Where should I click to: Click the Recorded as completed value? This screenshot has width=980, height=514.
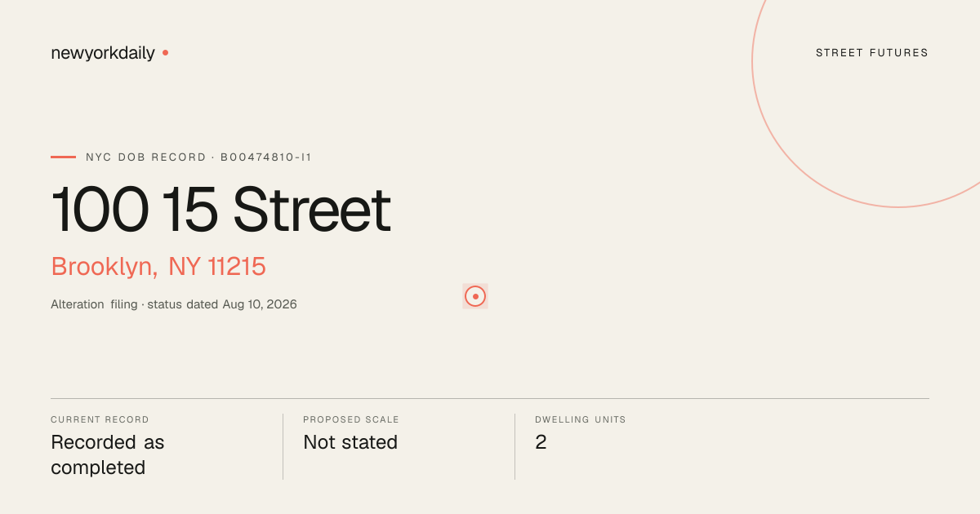coord(108,455)
